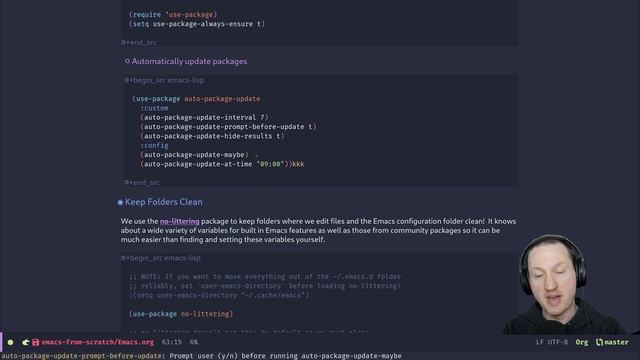Click the paragraph starting with We use the
640x360 pixels.
(x=318, y=230)
